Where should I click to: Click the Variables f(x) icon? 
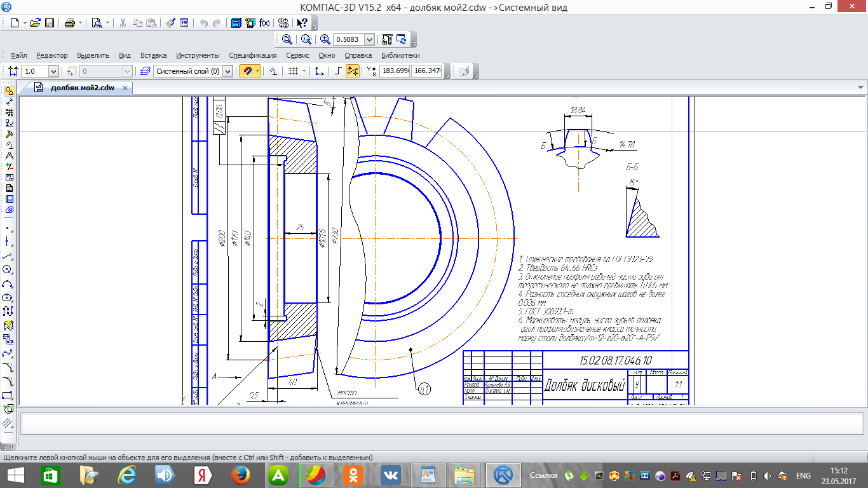click(264, 23)
